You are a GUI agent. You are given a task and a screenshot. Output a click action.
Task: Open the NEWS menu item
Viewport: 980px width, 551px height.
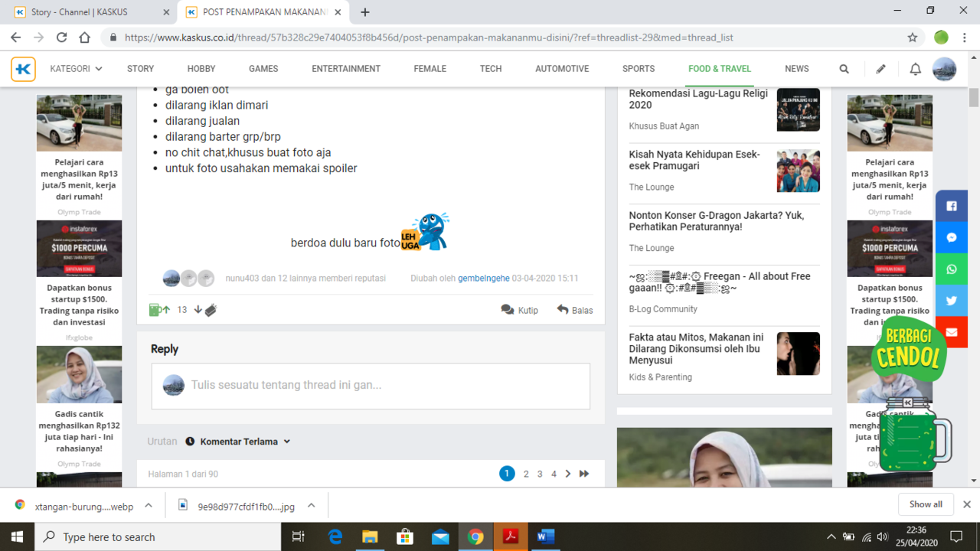[x=797, y=69]
